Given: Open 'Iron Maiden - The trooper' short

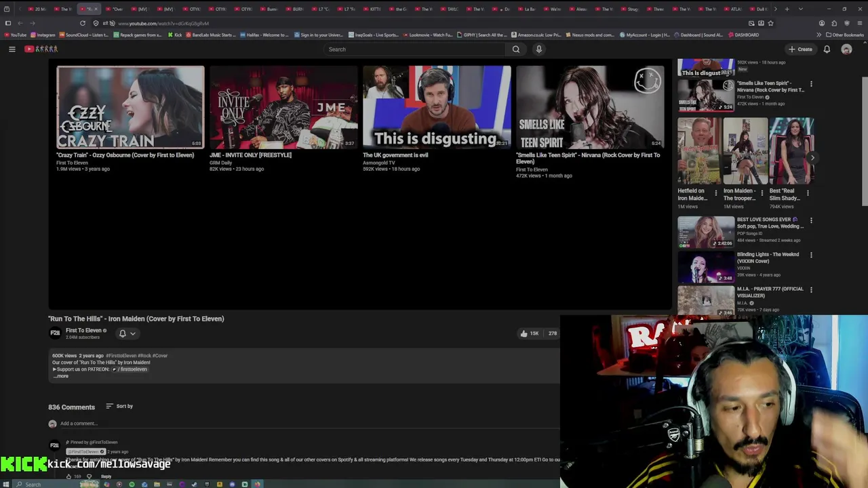Looking at the screenshot, I should pos(745,151).
